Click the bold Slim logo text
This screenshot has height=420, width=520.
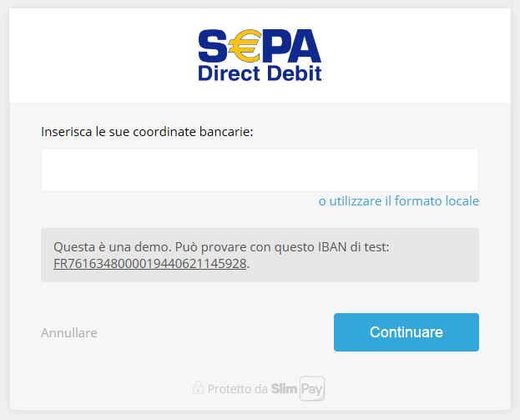(x=284, y=389)
